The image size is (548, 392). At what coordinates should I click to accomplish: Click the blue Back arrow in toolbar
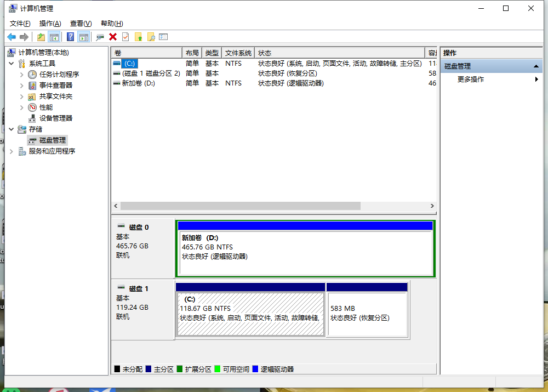click(12, 37)
